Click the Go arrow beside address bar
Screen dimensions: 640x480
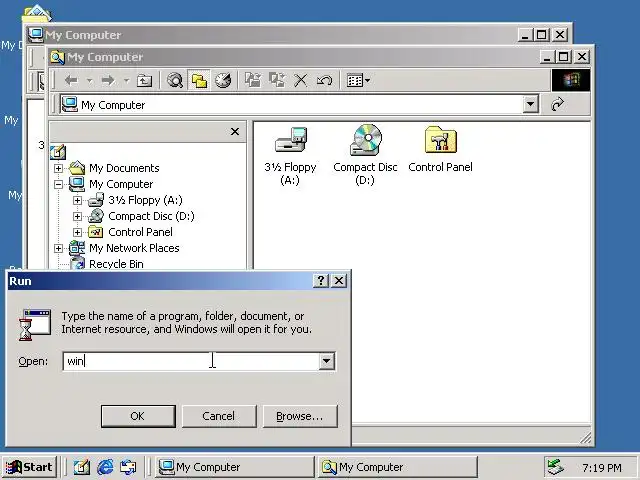[x=558, y=104]
